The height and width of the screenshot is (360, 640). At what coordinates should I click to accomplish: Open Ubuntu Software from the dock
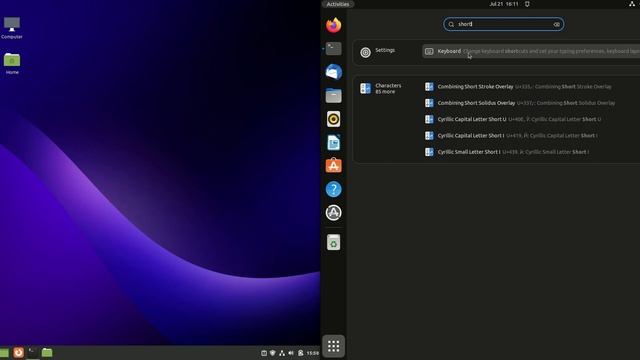(x=333, y=165)
